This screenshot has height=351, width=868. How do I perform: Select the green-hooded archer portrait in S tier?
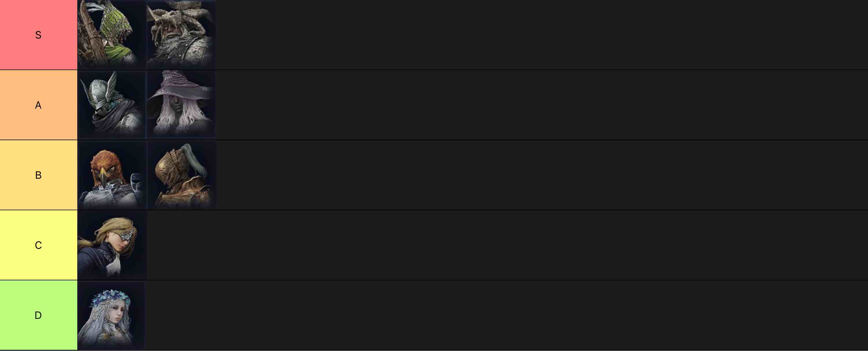click(x=111, y=34)
